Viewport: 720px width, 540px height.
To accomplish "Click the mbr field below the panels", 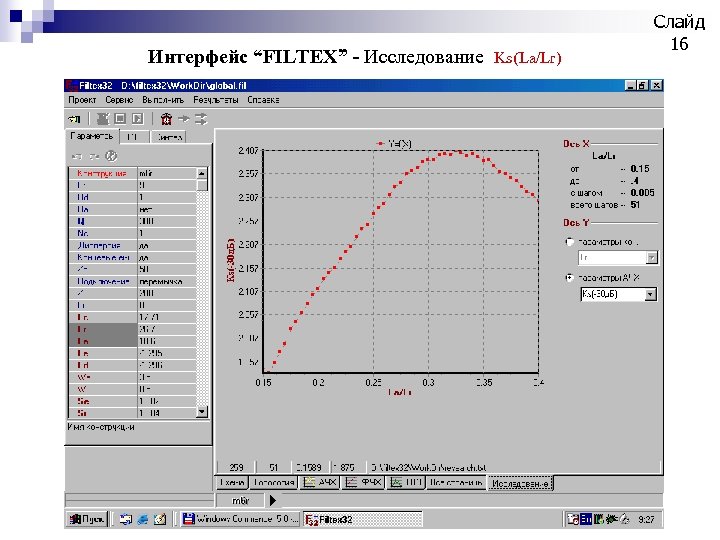I will (x=240, y=500).
